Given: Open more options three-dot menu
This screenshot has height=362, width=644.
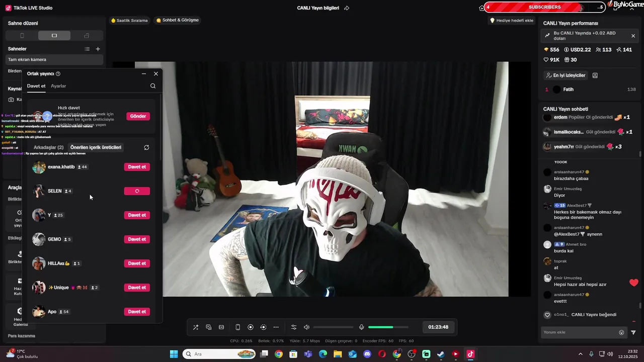Looking at the screenshot, I should click(276, 327).
